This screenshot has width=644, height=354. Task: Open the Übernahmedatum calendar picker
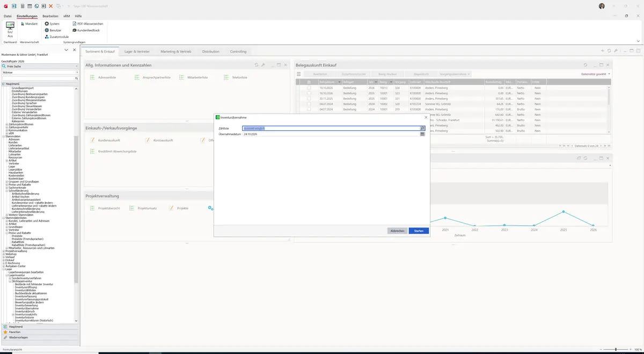click(422, 134)
